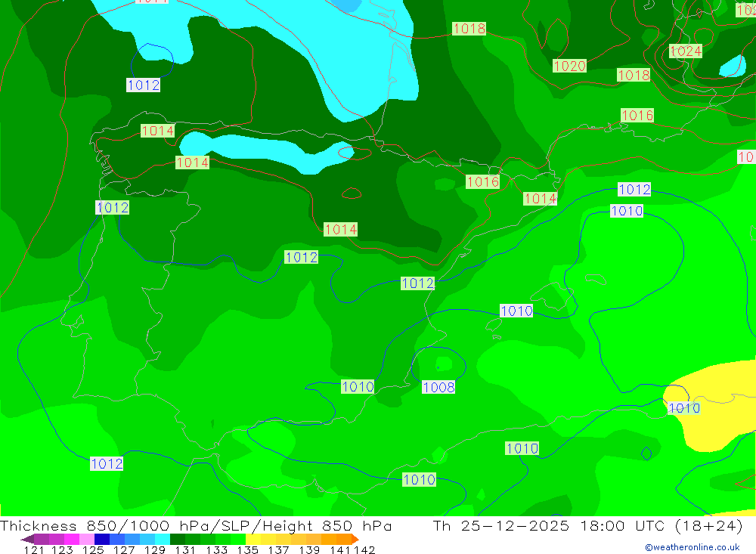Click the cyan legend swatch before dark green
Screen dimensions: 756x554
(162, 539)
